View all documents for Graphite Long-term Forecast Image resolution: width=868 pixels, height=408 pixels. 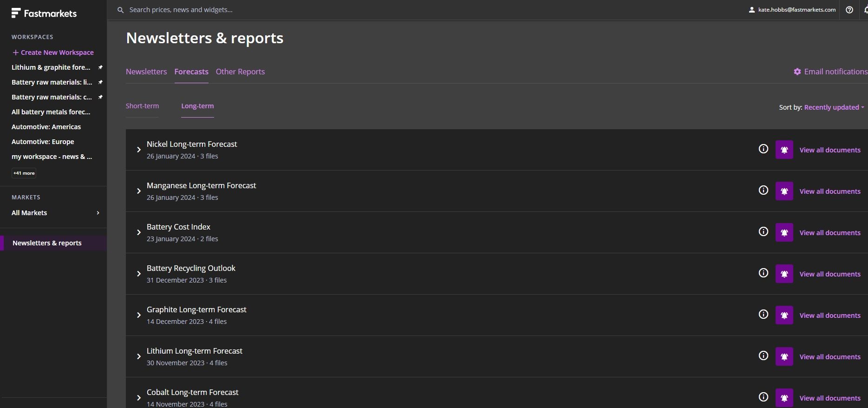[830, 316]
